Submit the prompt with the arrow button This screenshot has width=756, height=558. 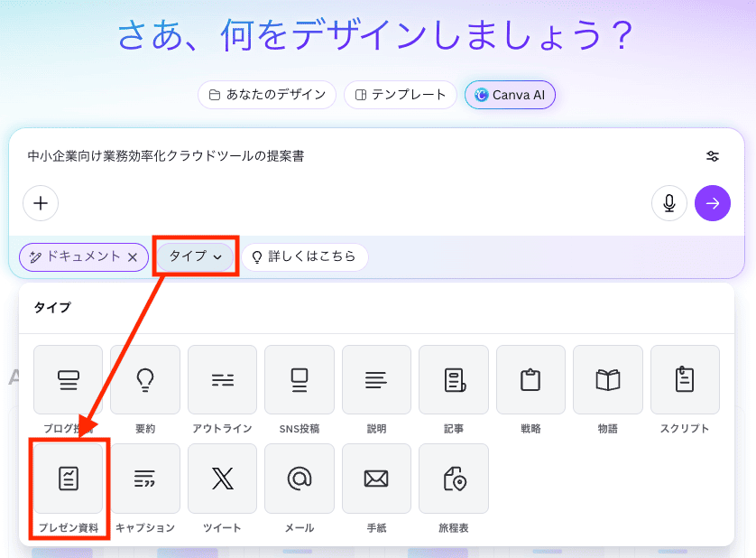(x=713, y=203)
